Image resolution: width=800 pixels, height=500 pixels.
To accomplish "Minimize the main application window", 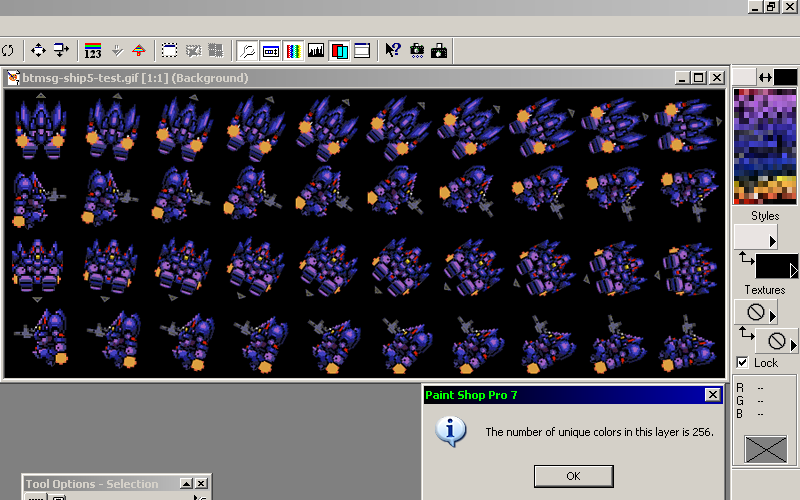I will tap(756, 7).
